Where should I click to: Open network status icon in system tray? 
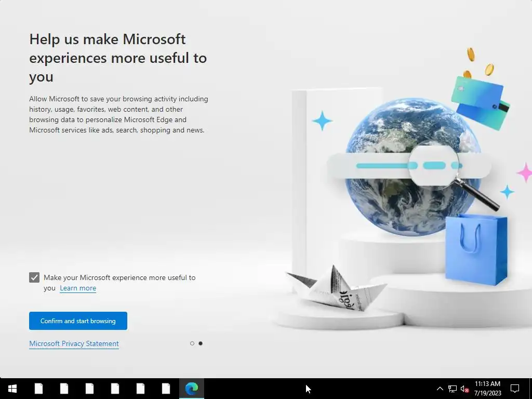tap(453, 389)
